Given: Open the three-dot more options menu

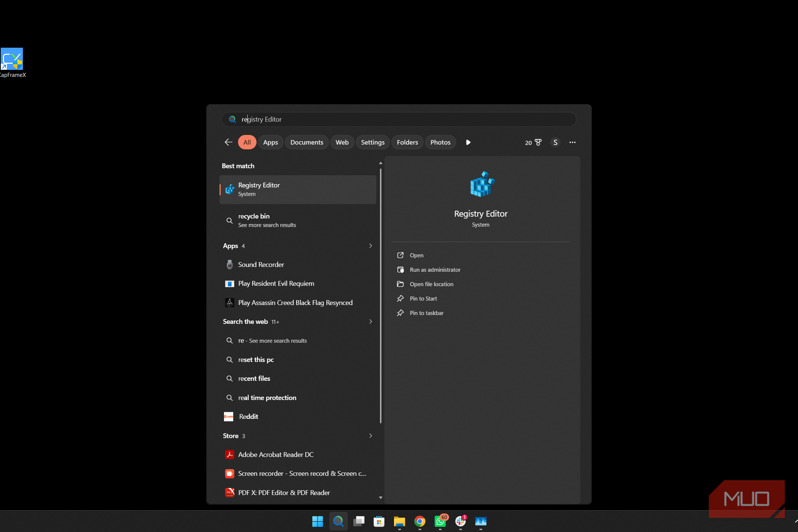Looking at the screenshot, I should coord(573,142).
